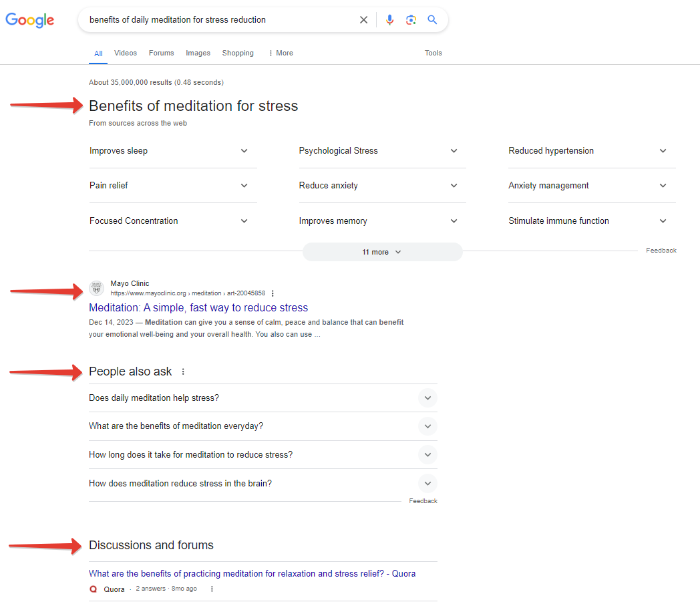Open Google Lens image search icon

pyautogui.click(x=411, y=20)
